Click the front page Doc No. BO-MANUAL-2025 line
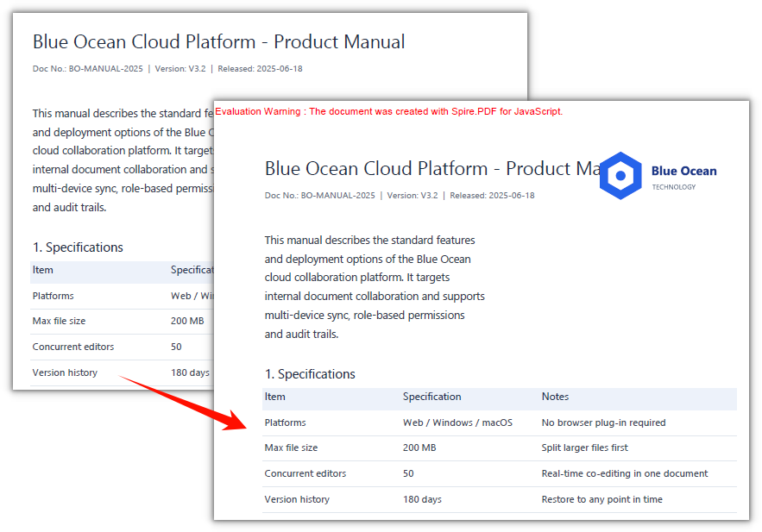762x532 pixels. coord(400,196)
